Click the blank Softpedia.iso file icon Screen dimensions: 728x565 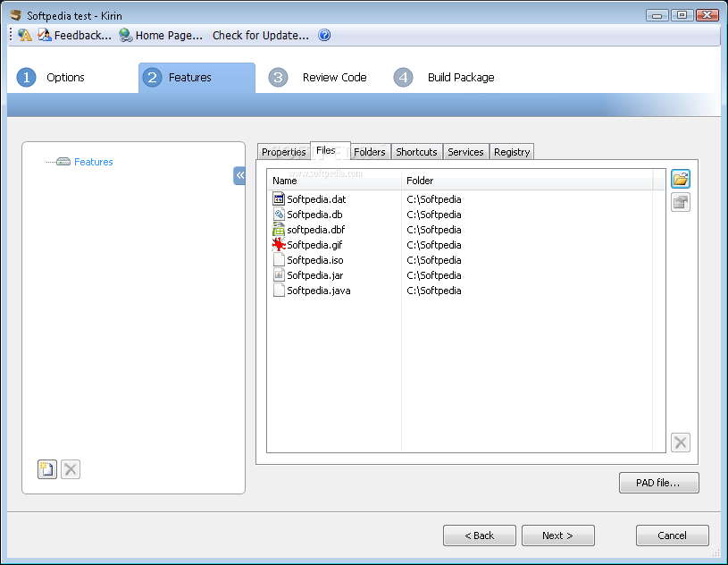279,260
